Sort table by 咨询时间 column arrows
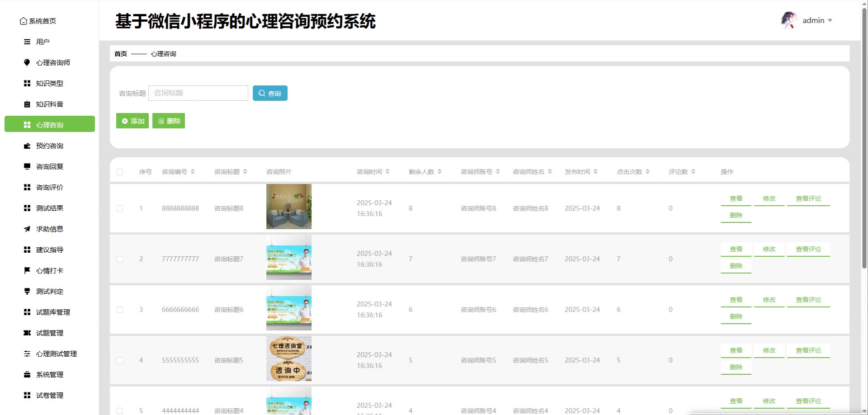Image resolution: width=868 pixels, height=415 pixels. 387,172
